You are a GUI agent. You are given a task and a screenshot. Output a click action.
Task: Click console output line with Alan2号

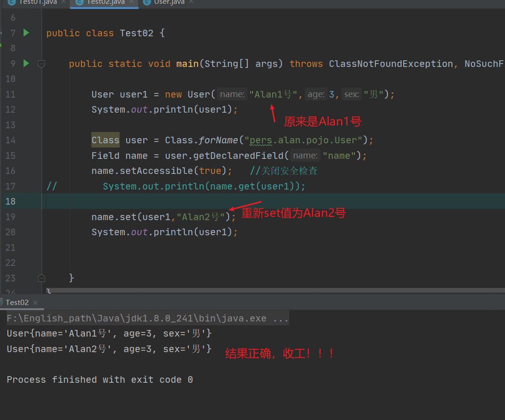[x=109, y=349]
